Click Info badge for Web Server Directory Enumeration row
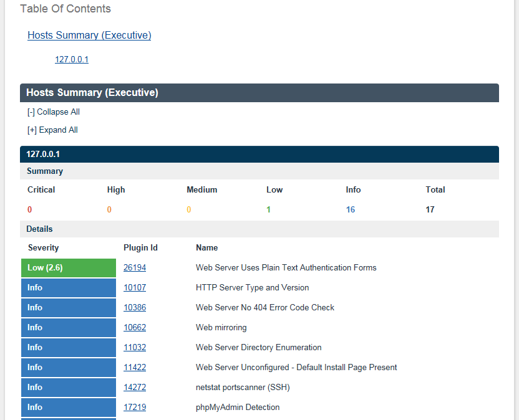 click(x=69, y=348)
